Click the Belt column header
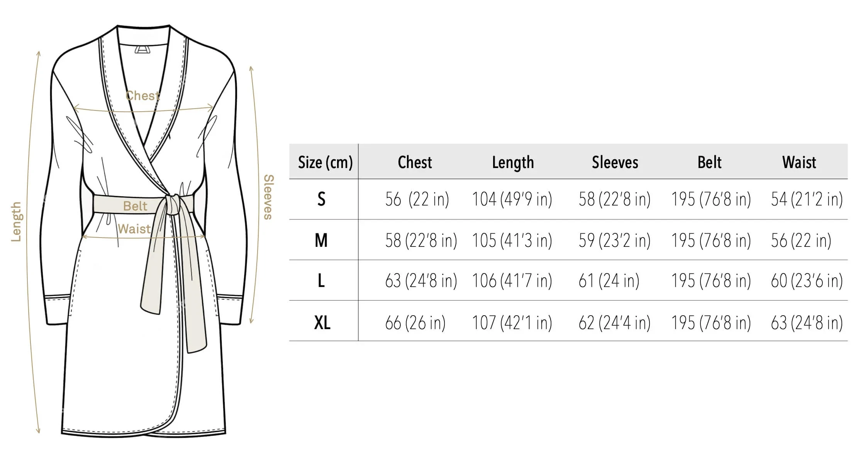868x462 pixels. [x=709, y=162]
